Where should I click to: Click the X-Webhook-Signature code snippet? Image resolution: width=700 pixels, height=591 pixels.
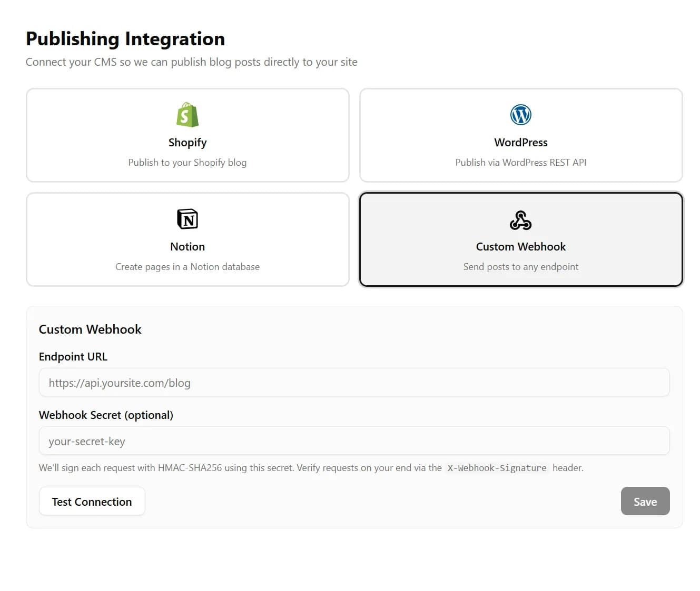[497, 467]
